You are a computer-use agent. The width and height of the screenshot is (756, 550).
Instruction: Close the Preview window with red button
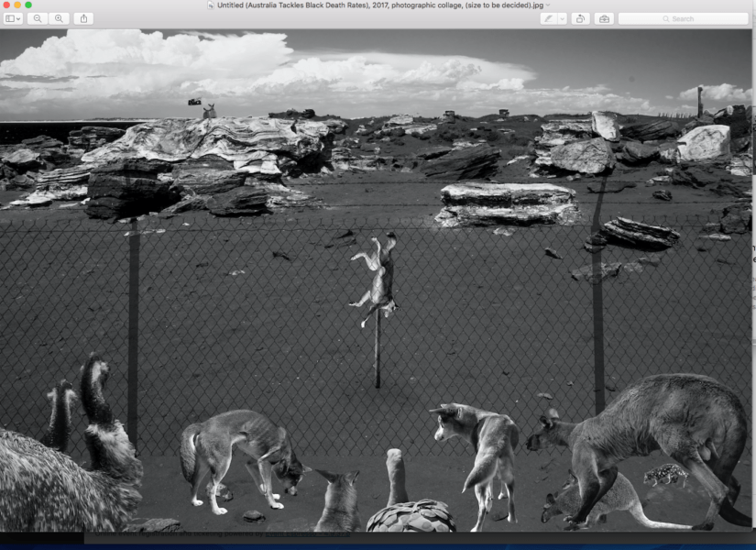(x=6, y=5)
